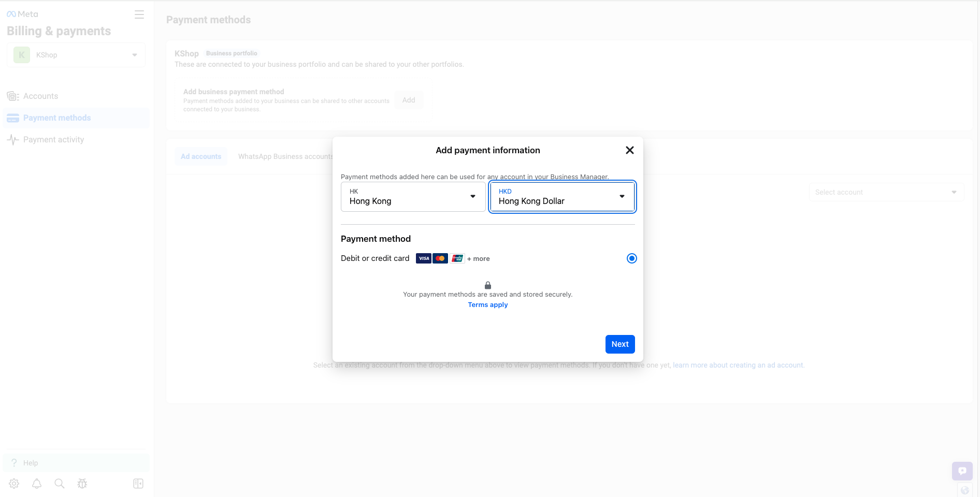The width and height of the screenshot is (980, 497).
Task: Open the Select account dropdown
Action: point(887,192)
